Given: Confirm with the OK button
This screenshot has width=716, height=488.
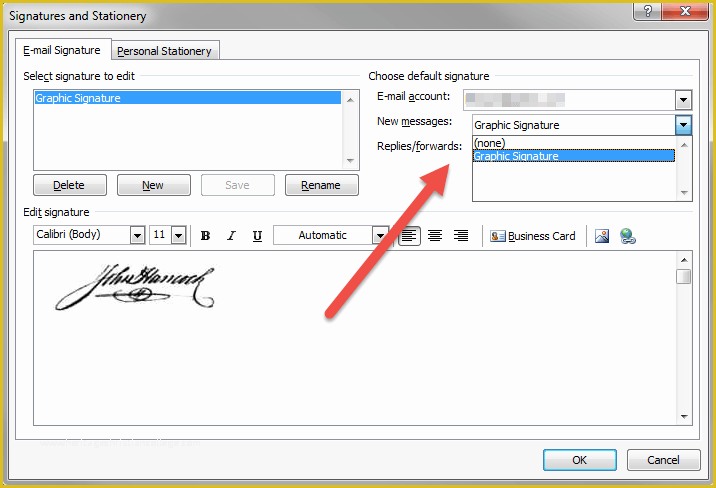Looking at the screenshot, I should tap(579, 460).
